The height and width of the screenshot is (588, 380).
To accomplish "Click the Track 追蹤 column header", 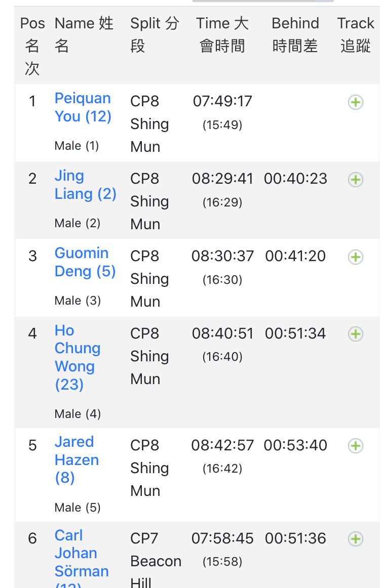I will click(x=356, y=34).
